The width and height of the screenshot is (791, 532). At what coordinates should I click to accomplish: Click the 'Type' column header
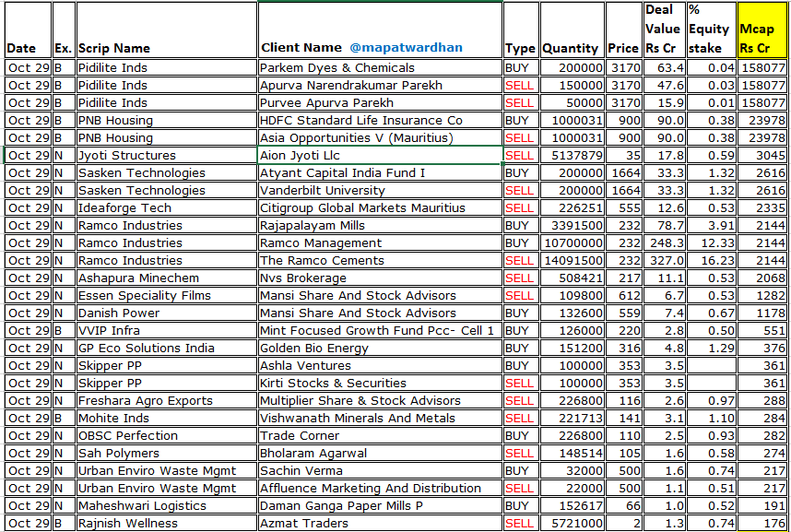[x=521, y=30]
